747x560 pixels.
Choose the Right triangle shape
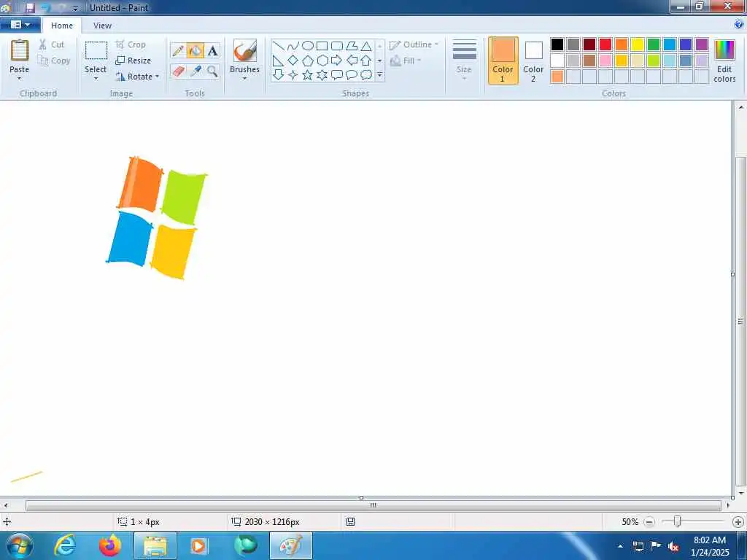coord(279,61)
